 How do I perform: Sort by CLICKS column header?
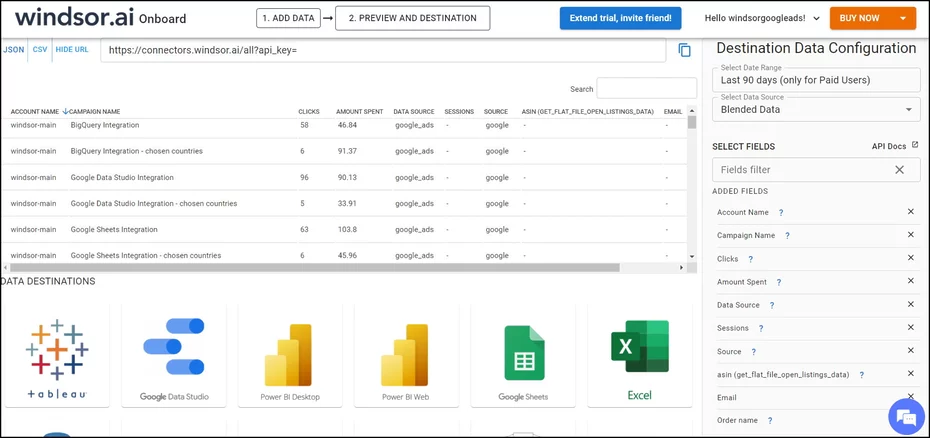click(308, 112)
